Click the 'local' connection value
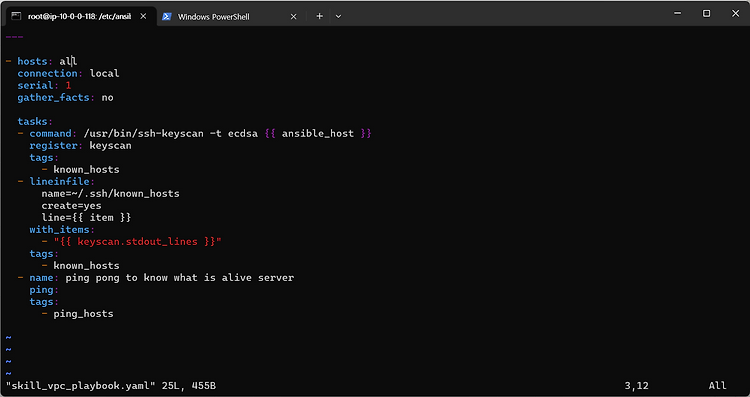The width and height of the screenshot is (750, 397). pos(104,73)
